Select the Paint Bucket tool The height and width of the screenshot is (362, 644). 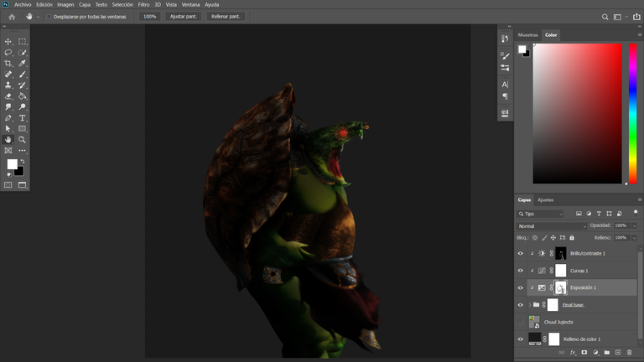(22, 96)
